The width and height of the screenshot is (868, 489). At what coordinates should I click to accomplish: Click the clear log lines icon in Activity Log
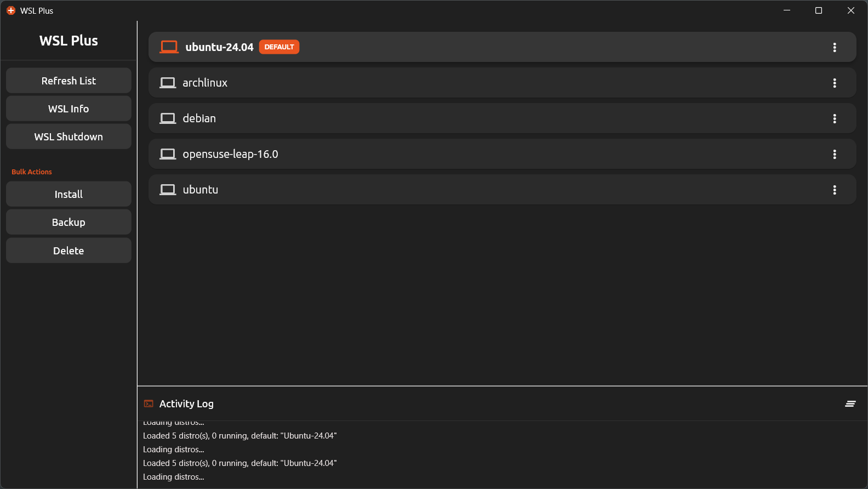[x=850, y=403]
